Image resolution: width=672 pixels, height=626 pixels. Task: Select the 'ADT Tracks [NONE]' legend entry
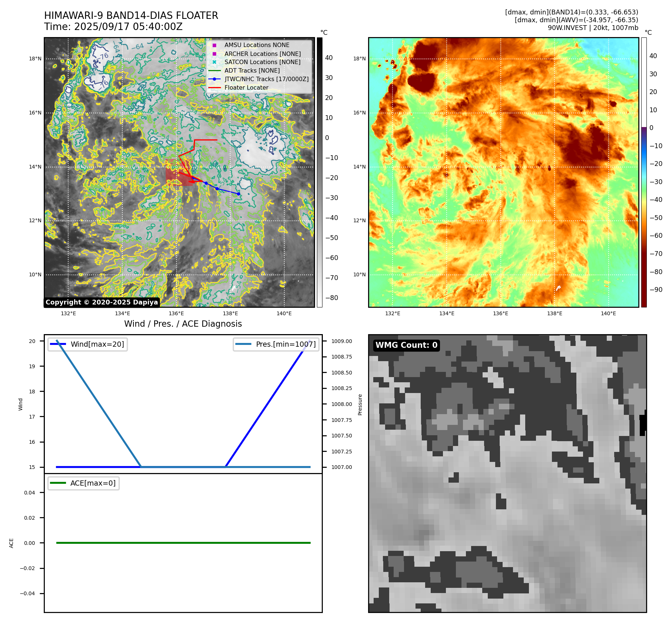252,70
